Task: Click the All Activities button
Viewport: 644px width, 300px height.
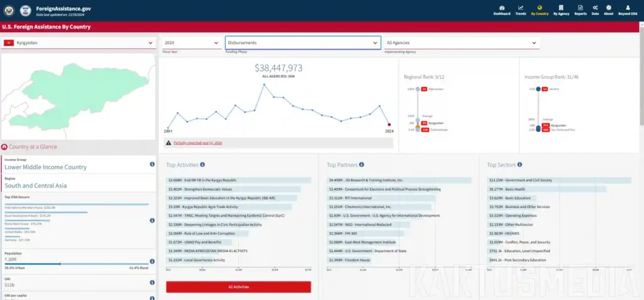Action: tap(238, 287)
